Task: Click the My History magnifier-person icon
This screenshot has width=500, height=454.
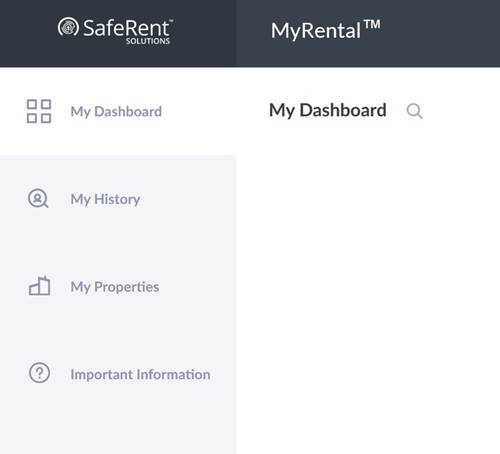Action: coord(38,199)
